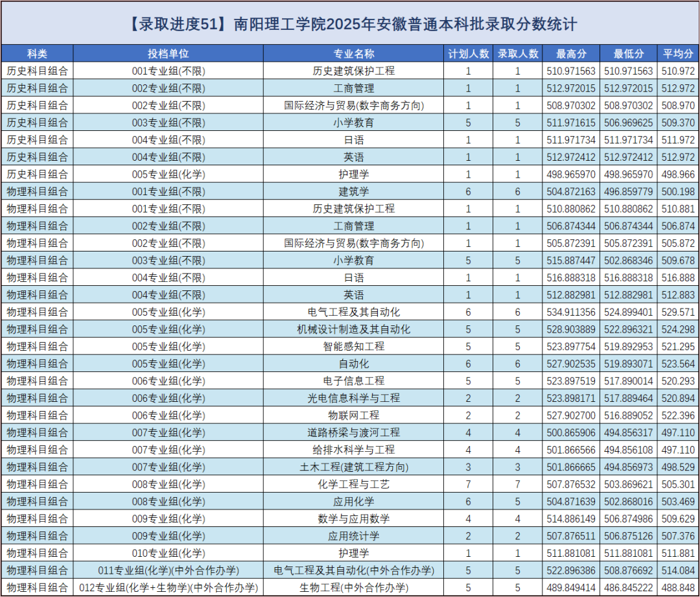Viewport: 700px width, 597px height.
Task: Click the 生物工程(中外合作办学) cell
Action: (354, 588)
